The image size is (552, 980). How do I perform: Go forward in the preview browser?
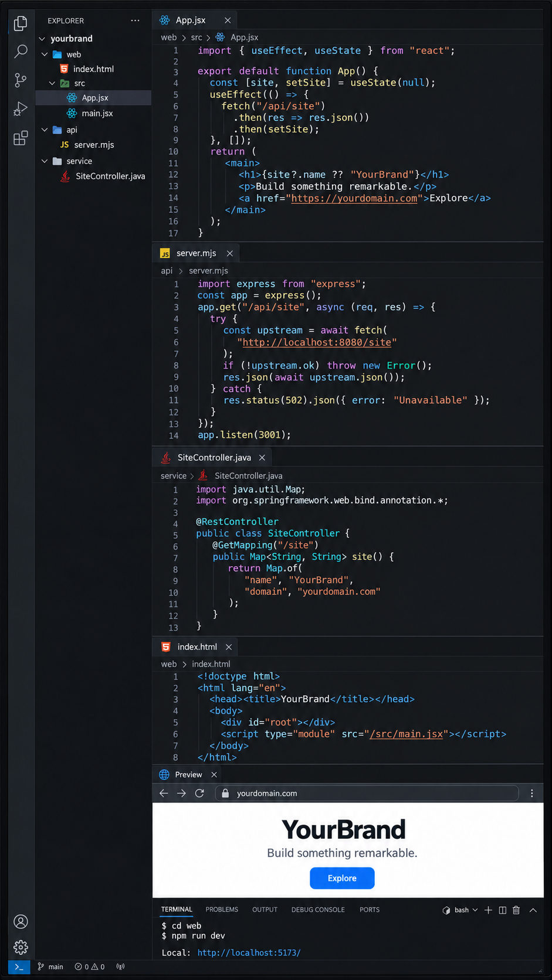click(x=181, y=793)
